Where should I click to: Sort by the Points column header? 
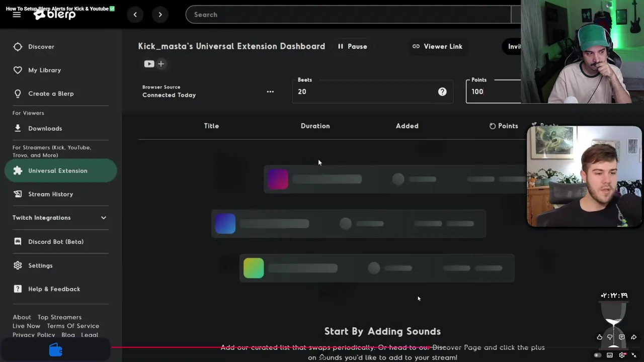[504, 126]
